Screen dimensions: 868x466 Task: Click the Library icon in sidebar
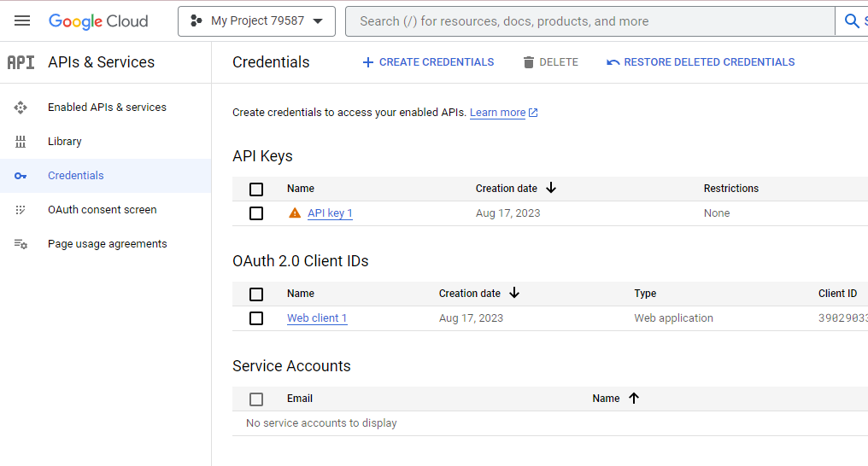pos(21,142)
